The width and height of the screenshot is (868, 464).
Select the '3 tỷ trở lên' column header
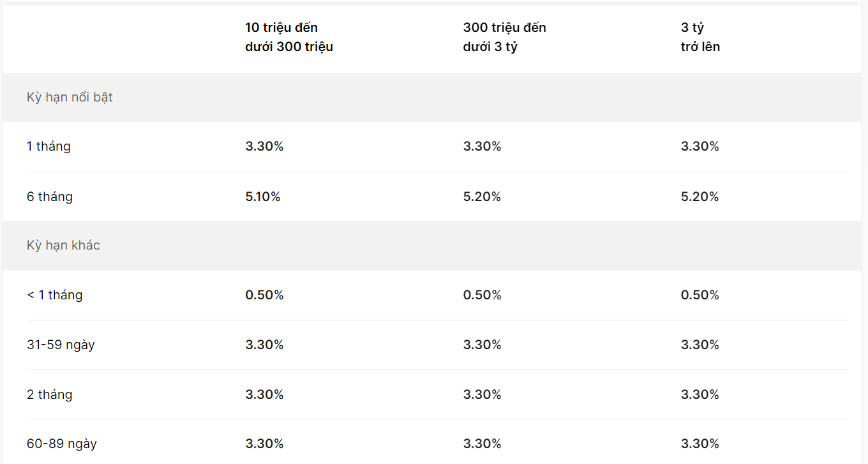pyautogui.click(x=700, y=37)
